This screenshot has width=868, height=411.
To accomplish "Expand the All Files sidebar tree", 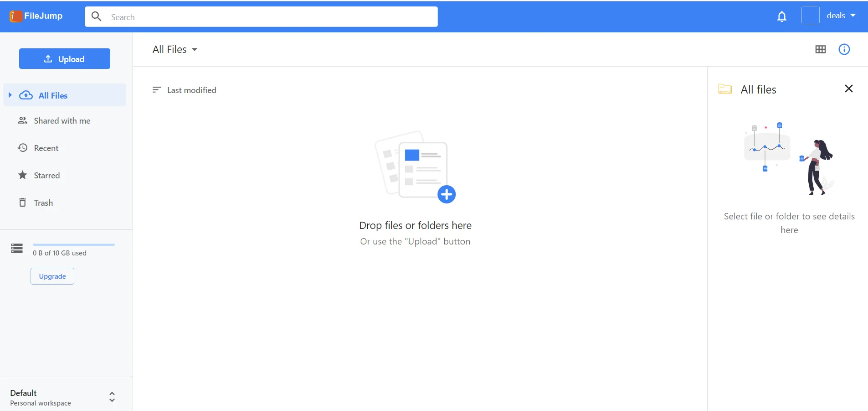I will pyautogui.click(x=10, y=95).
